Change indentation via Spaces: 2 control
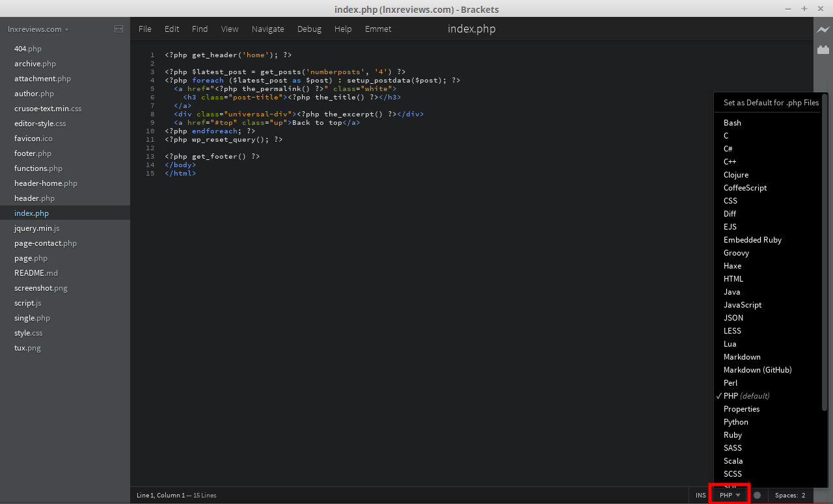 pos(789,495)
